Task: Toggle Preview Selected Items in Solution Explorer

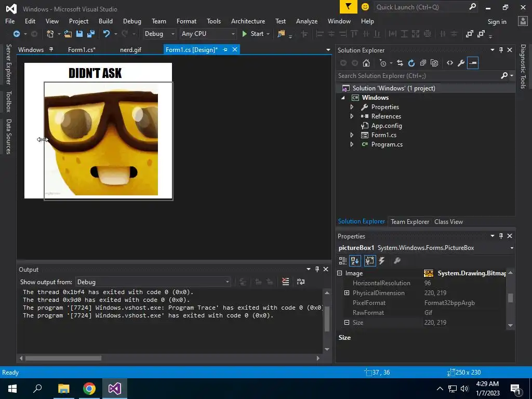Action: coord(473,63)
